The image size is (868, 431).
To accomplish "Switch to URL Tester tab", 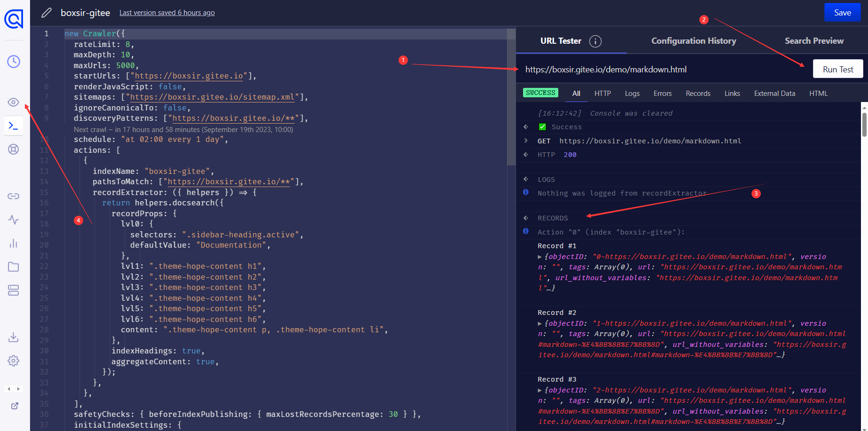I will tap(561, 41).
